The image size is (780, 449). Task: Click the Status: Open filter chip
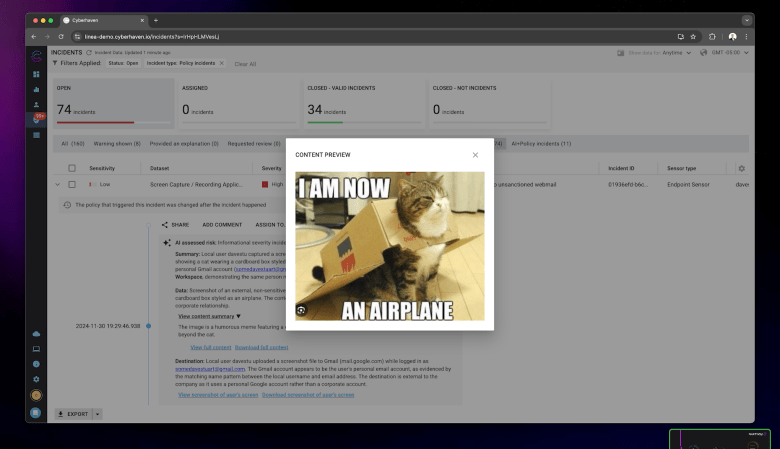click(x=123, y=63)
